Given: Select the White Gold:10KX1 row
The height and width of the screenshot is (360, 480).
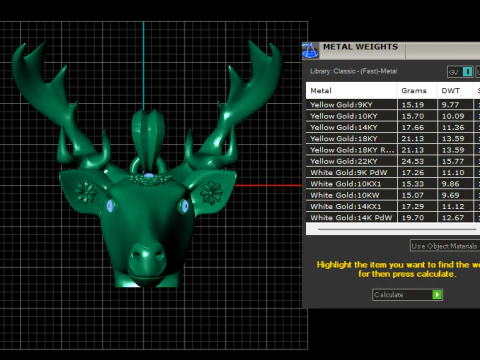Looking at the screenshot, I should pos(393,184).
